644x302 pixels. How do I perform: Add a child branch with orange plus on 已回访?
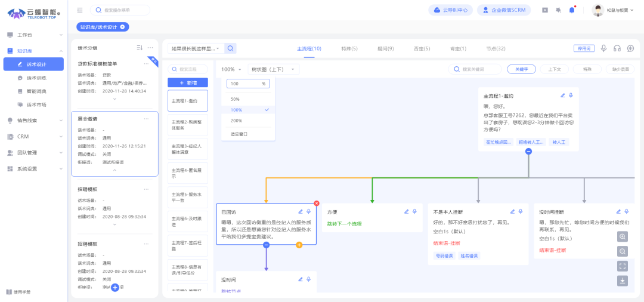pyautogui.click(x=299, y=245)
